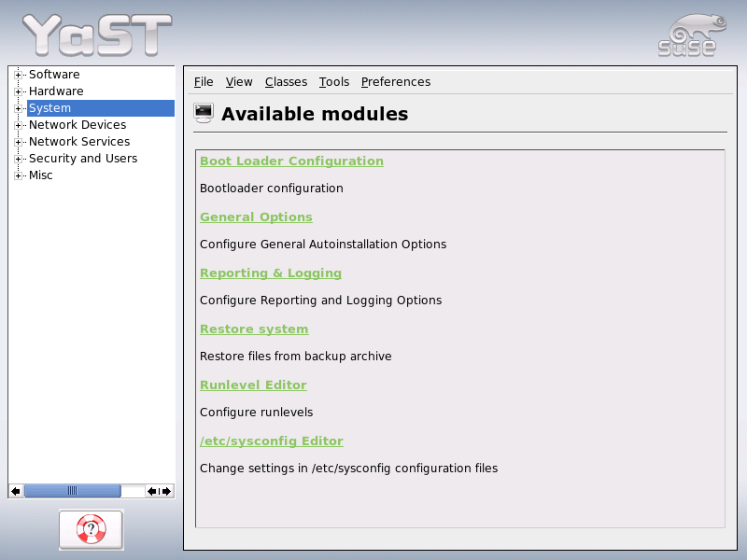This screenshot has height=560, width=747.
Task: Open the General Options module link
Action: [x=256, y=217]
